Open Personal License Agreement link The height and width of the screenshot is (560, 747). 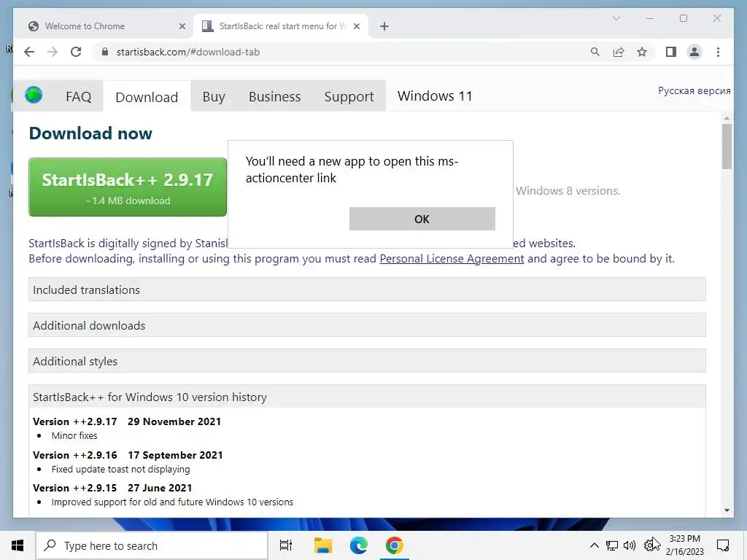[452, 259]
